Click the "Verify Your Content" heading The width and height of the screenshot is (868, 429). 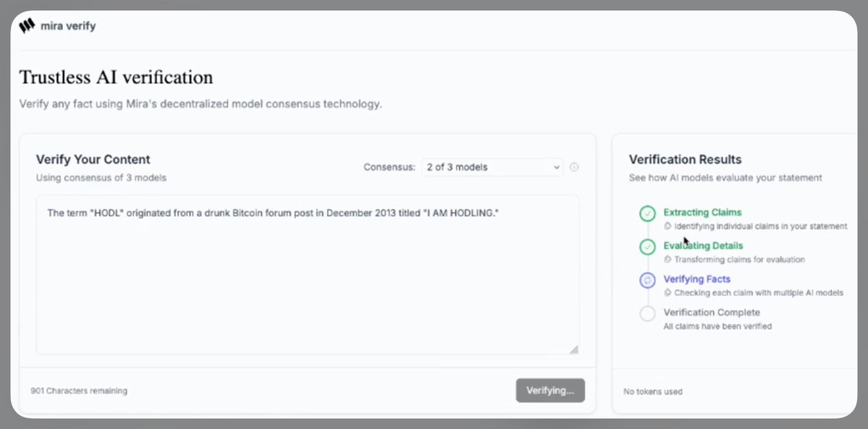click(93, 159)
